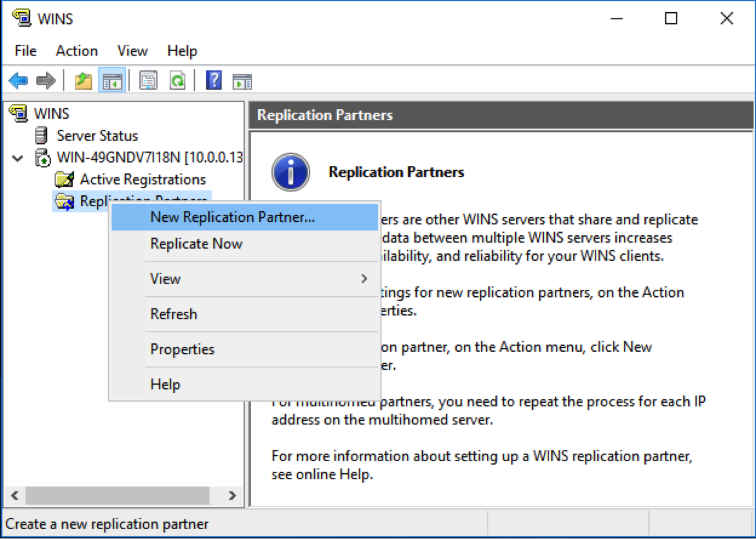Open Properties from the context menu
Viewport: 756px width, 539px height.
(182, 349)
